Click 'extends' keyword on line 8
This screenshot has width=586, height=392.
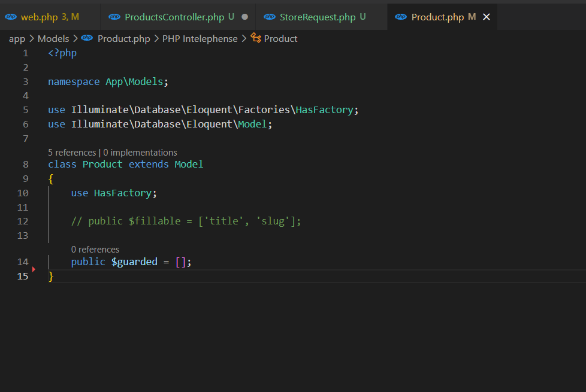pos(149,164)
